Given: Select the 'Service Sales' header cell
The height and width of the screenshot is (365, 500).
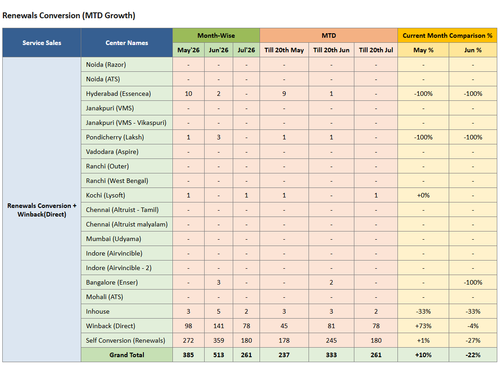Looking at the screenshot, I should pos(42,43).
